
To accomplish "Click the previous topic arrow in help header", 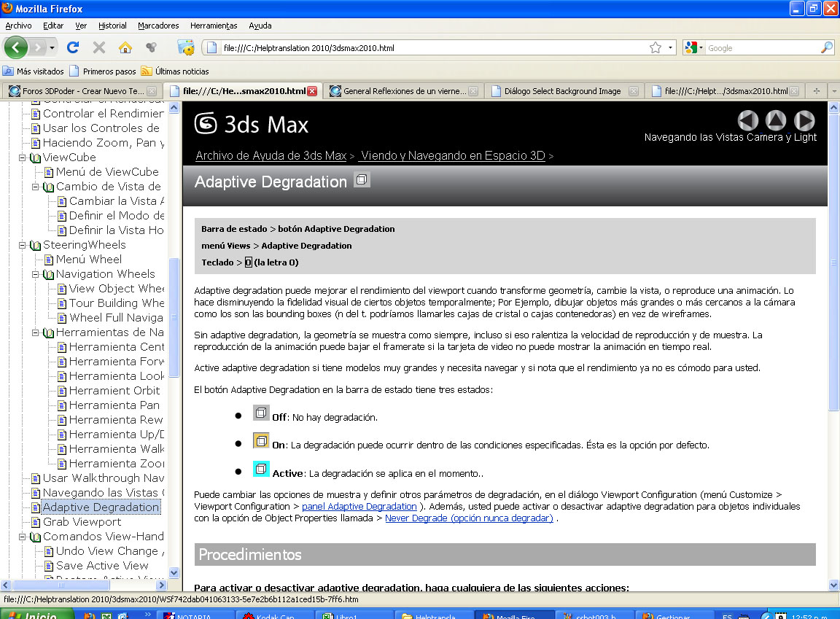I will click(x=748, y=120).
